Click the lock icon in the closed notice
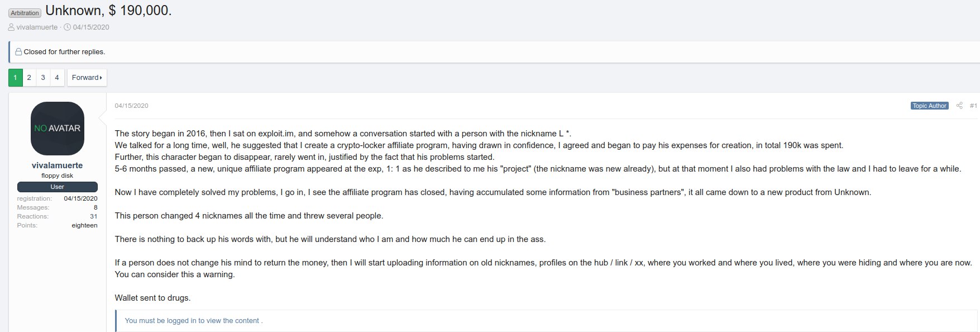The width and height of the screenshot is (980, 332). tap(18, 52)
